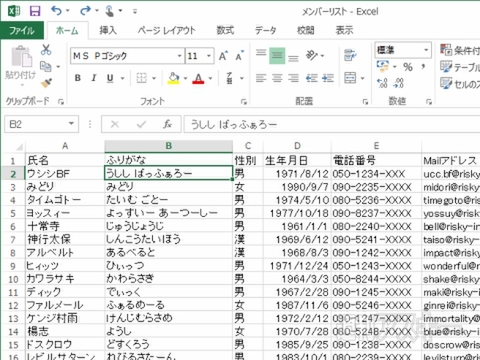Select row 7 header
This screenshot has height=360, width=480.
pos(13,240)
